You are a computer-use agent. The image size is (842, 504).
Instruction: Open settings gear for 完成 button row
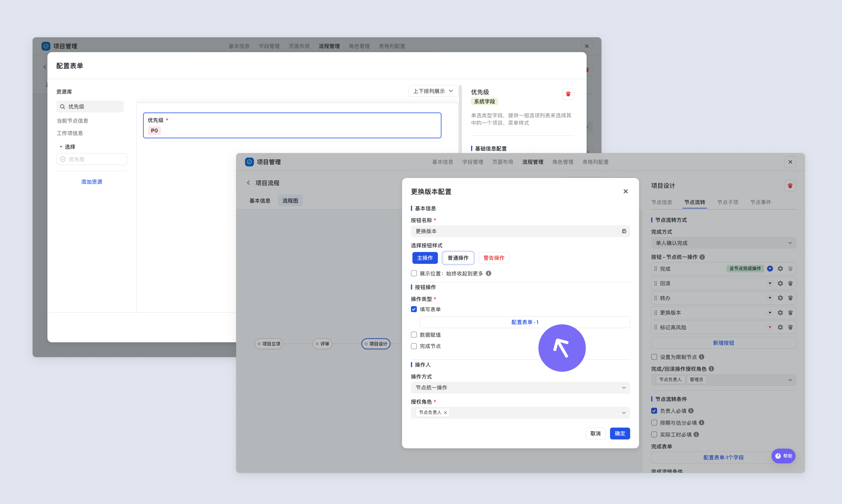click(780, 269)
